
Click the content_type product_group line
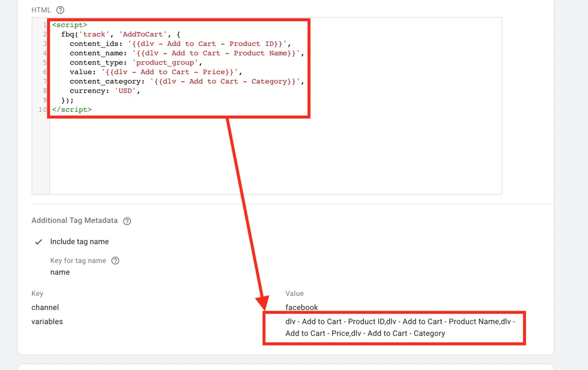[x=136, y=63]
